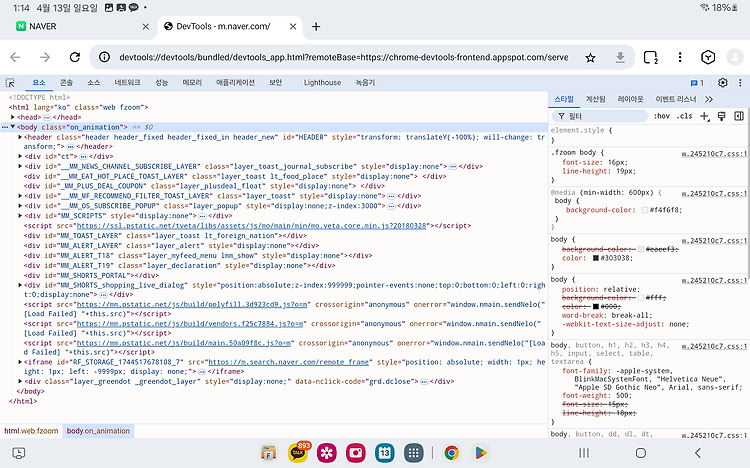The height and width of the screenshot is (468, 750).
Task: Close the DevTools tab
Action: 293,27
